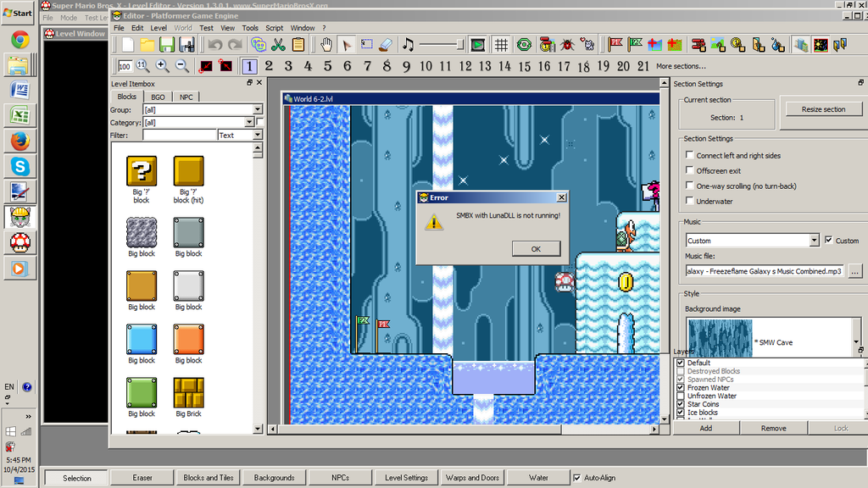Switch to section 5
868x488 pixels.
pos(328,66)
